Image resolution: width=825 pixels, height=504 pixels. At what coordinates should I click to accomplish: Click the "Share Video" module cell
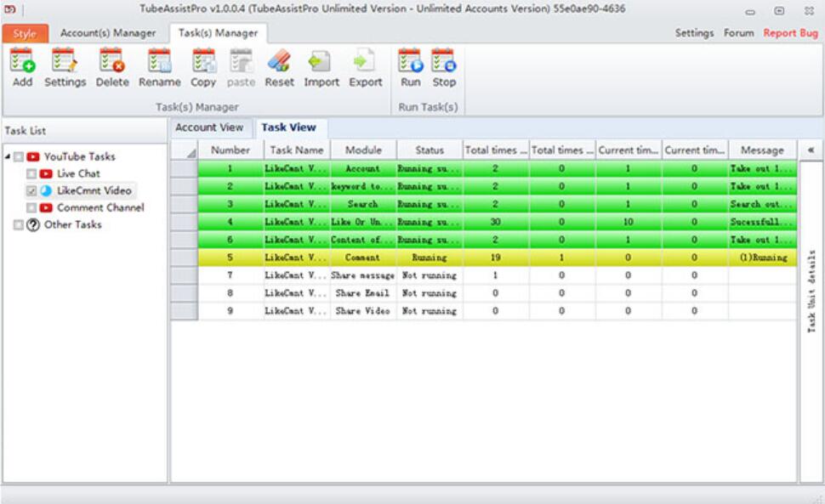363,310
